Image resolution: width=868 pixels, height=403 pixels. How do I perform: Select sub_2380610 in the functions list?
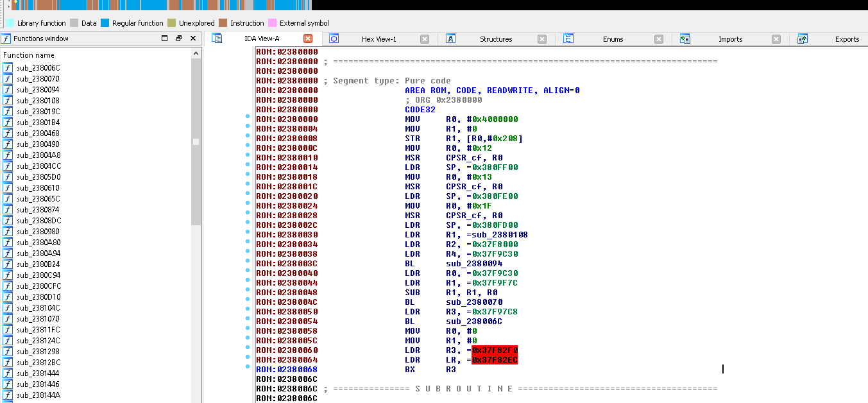click(x=38, y=187)
